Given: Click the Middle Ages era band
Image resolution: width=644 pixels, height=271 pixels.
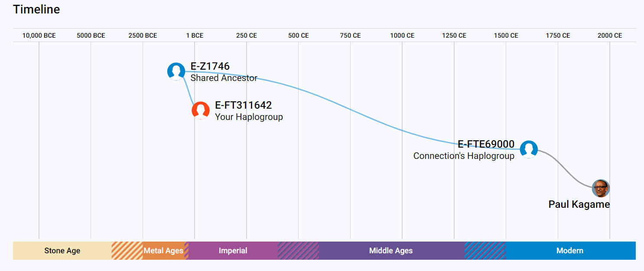Looking at the screenshot, I should 391,251.
